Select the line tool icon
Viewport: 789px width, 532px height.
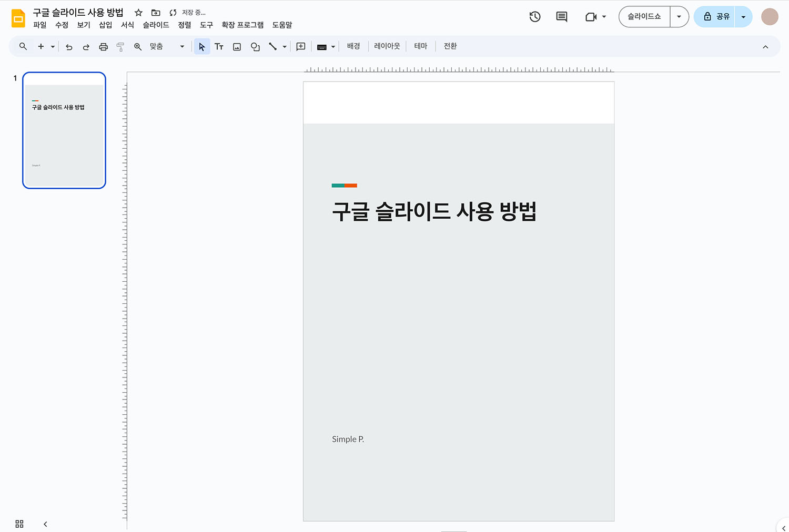click(272, 47)
